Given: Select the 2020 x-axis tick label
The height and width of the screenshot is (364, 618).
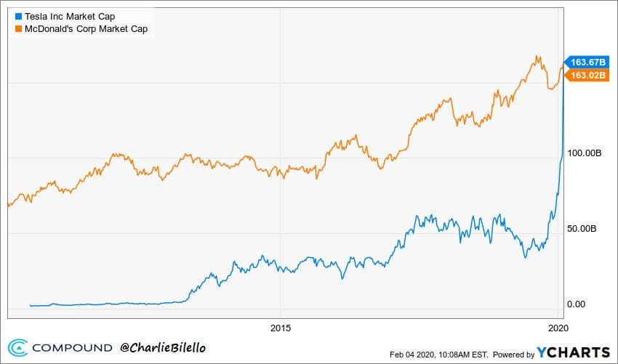Looking at the screenshot, I should coord(556,327).
